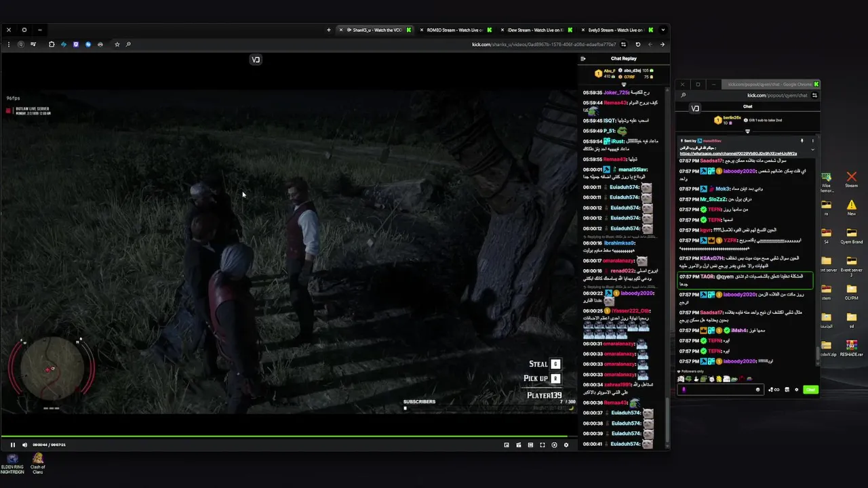
Task: Pause the video playback
Action: pos(12,445)
